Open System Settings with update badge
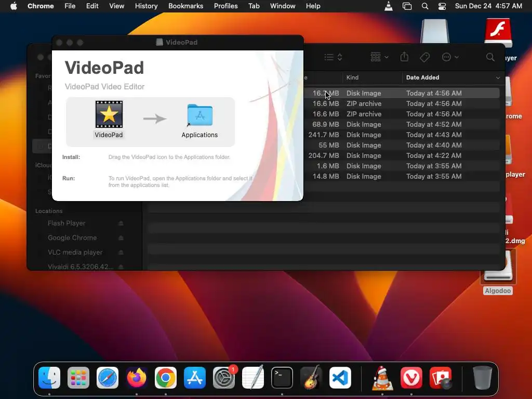 tap(224, 378)
